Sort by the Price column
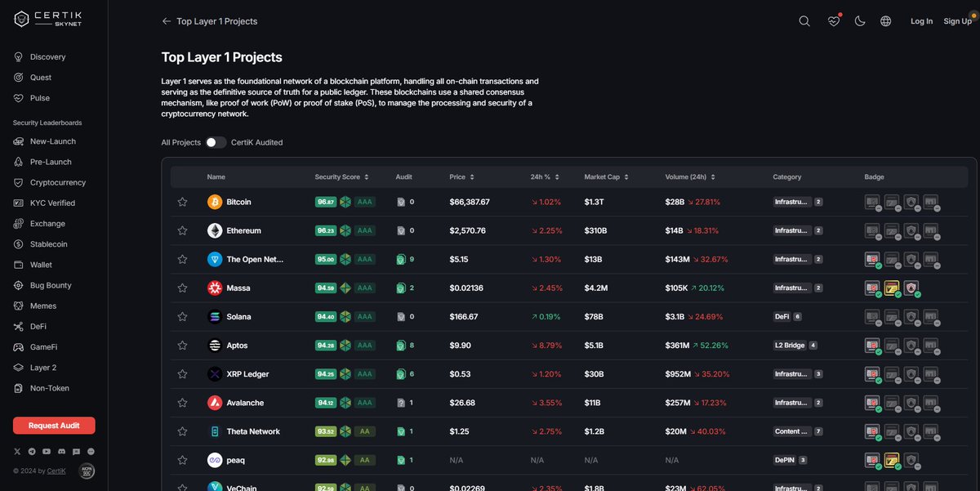Screen dimensions: 980x491 tap(461, 176)
